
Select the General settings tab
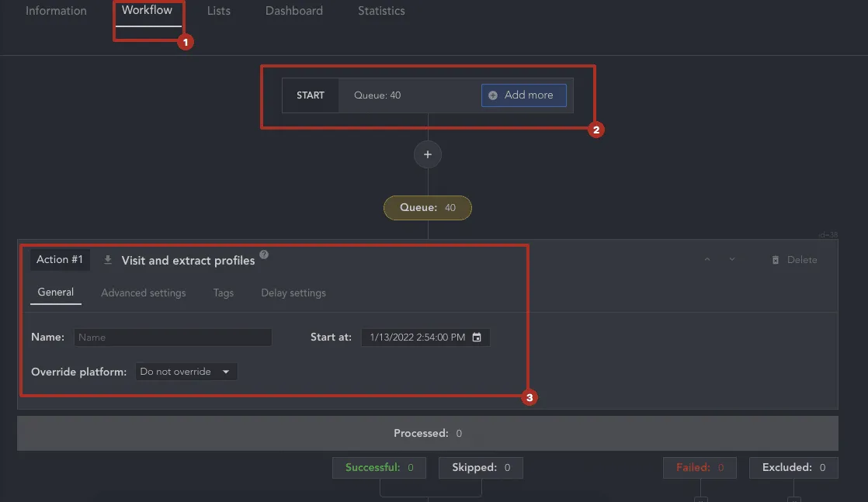point(55,293)
